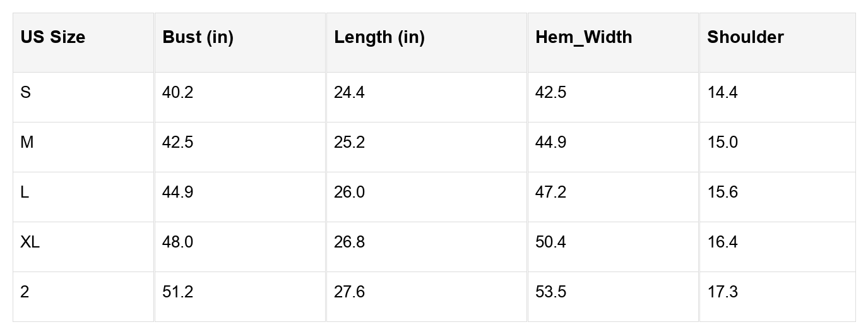Image resolution: width=868 pixels, height=334 pixels.
Task: Click the size S row label
Action: pos(25,93)
